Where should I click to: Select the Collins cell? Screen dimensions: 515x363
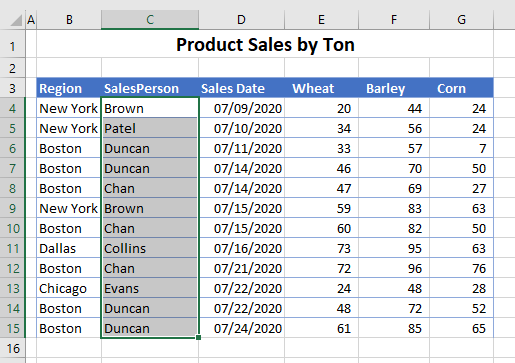tap(150, 248)
